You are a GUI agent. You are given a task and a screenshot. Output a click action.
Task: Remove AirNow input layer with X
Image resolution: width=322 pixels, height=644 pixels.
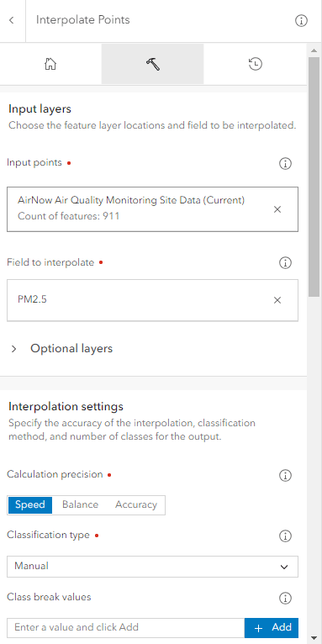point(277,209)
